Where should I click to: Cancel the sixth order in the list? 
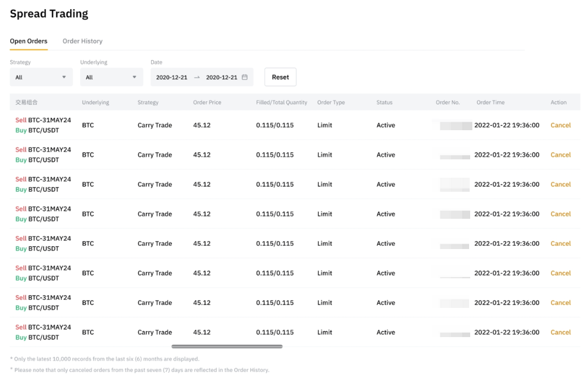click(x=560, y=273)
